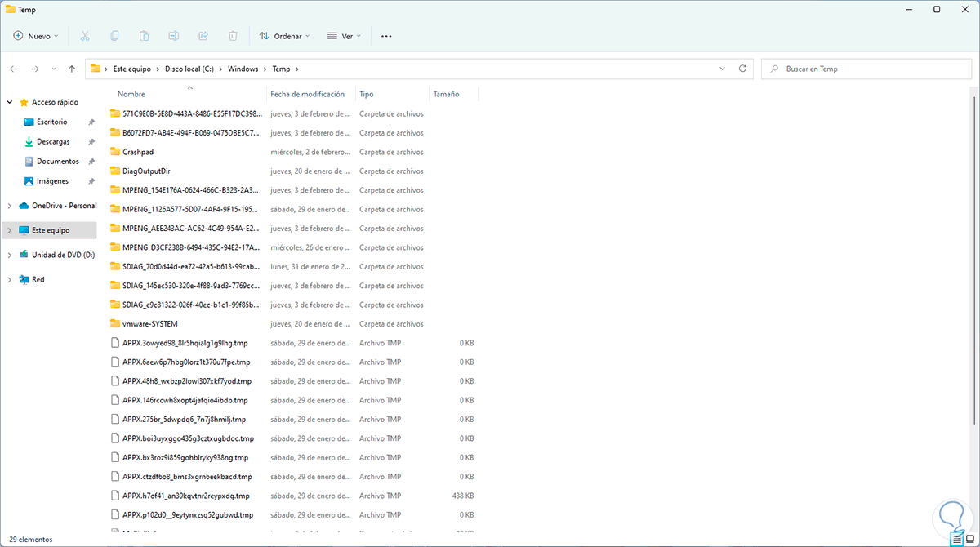Click the Rename icon in toolbar
Viewport: 980px width, 547px height.
coord(174,36)
